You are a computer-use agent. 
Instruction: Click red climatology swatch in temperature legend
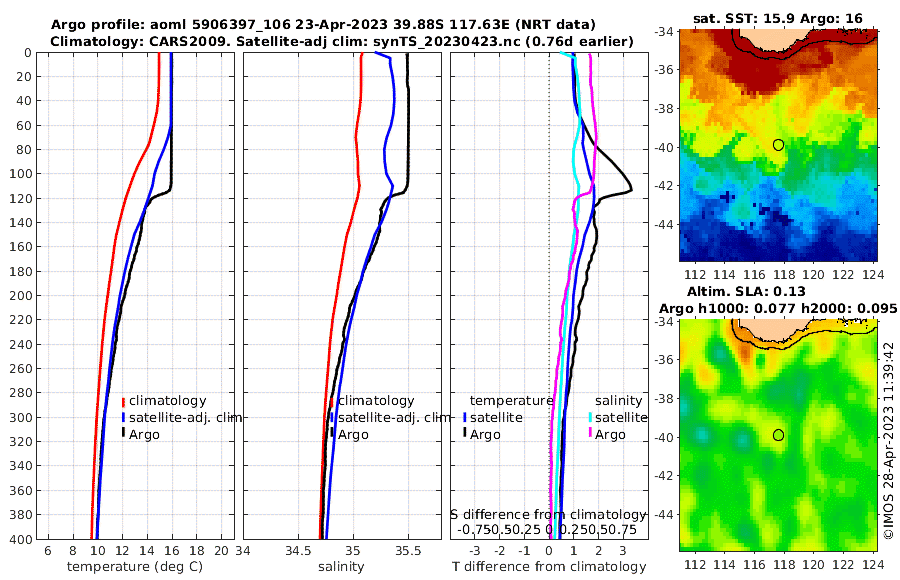(123, 401)
